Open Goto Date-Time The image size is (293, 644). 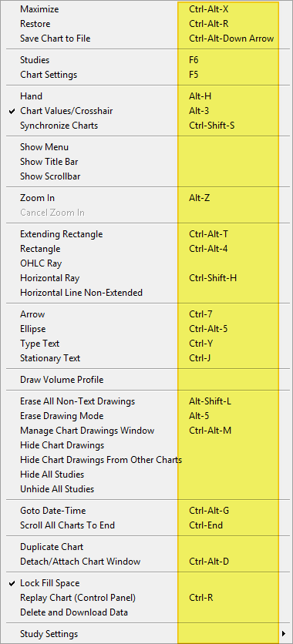tap(146, 511)
